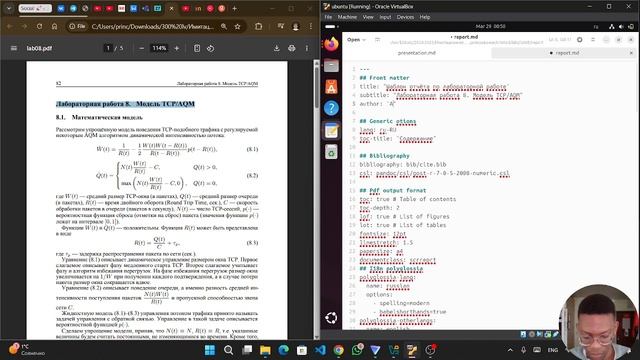Click the ENG language indicator
This screenshot has width=640, height=360.
point(553,350)
